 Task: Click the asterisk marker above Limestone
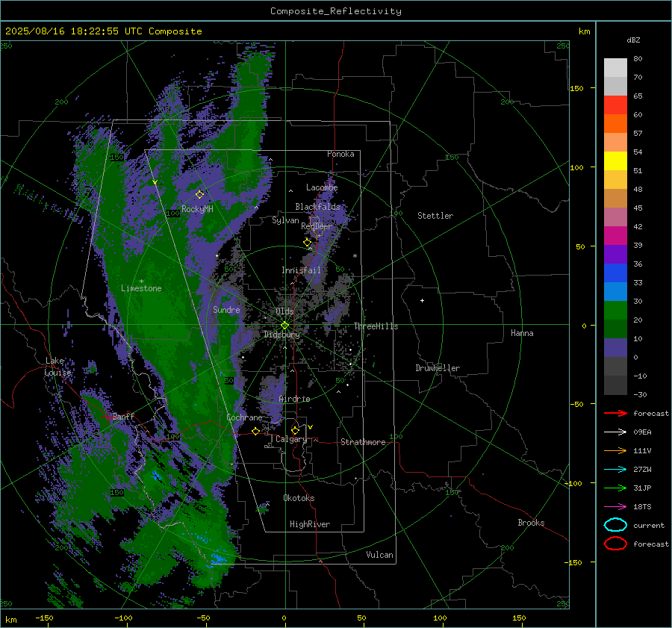[141, 282]
